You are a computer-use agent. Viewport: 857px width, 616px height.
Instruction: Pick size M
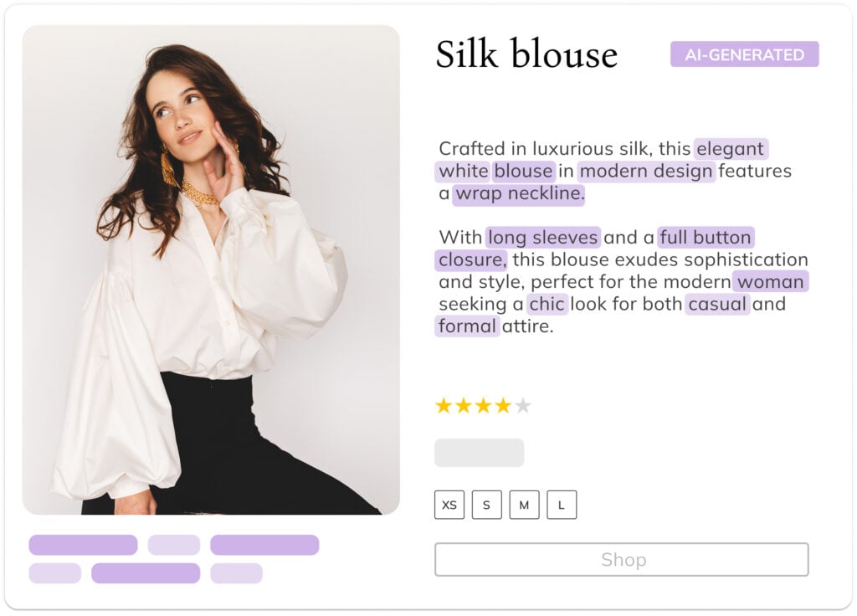[x=524, y=505]
